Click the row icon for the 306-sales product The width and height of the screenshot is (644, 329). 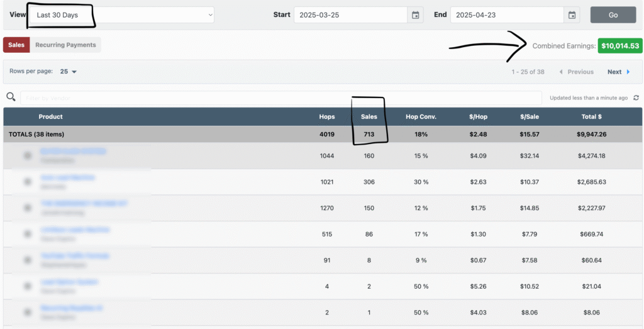28,182
